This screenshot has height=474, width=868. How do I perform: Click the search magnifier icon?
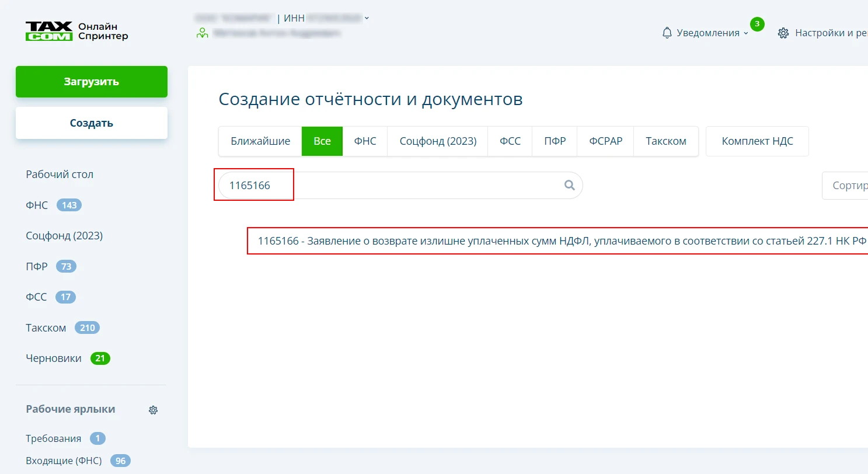[569, 186]
